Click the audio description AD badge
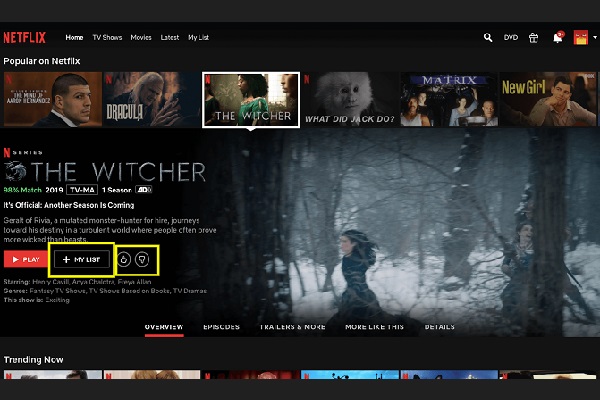 144,189
